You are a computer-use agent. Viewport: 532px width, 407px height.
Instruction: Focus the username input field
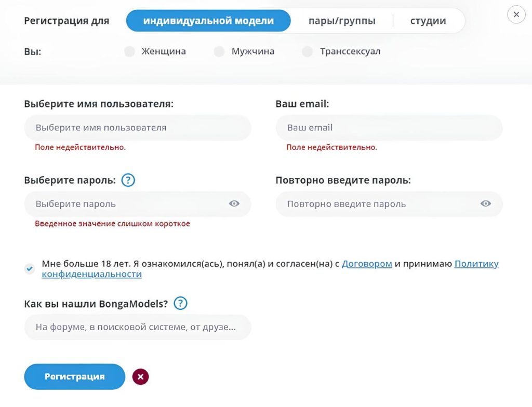(x=137, y=128)
